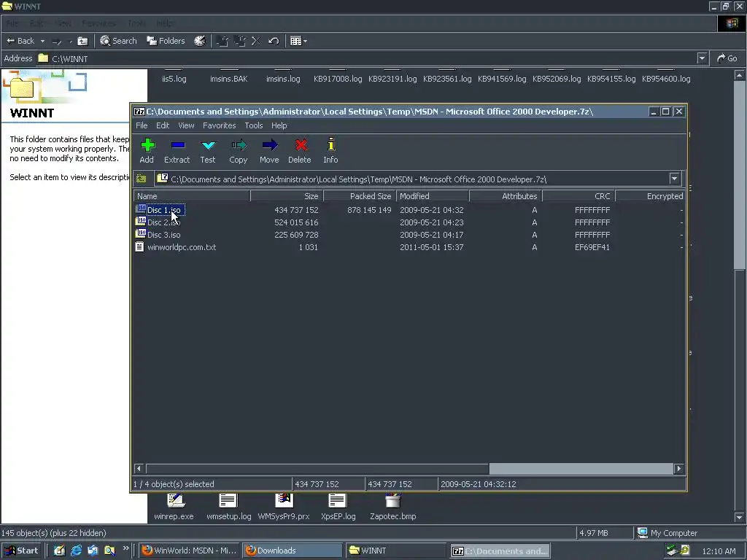Select winrep.exe in WINNT folder

[x=174, y=507]
